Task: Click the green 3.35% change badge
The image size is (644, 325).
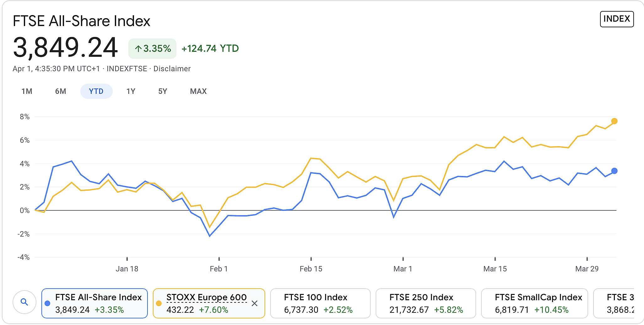Action: pos(153,49)
